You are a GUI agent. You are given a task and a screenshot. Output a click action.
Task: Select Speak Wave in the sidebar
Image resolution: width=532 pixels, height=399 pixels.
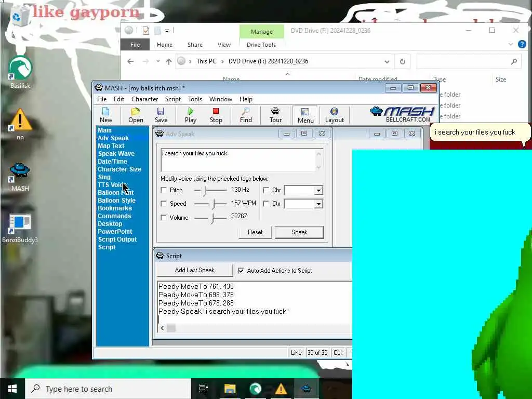(116, 153)
